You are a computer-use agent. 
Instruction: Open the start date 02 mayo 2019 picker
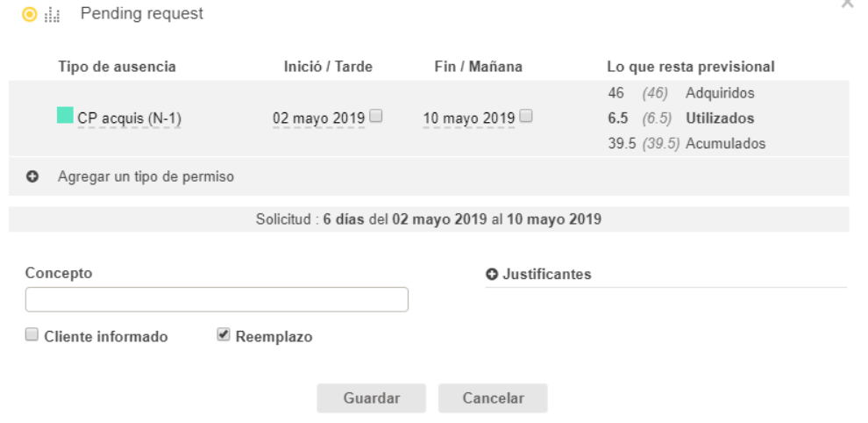pyautogui.click(x=318, y=118)
